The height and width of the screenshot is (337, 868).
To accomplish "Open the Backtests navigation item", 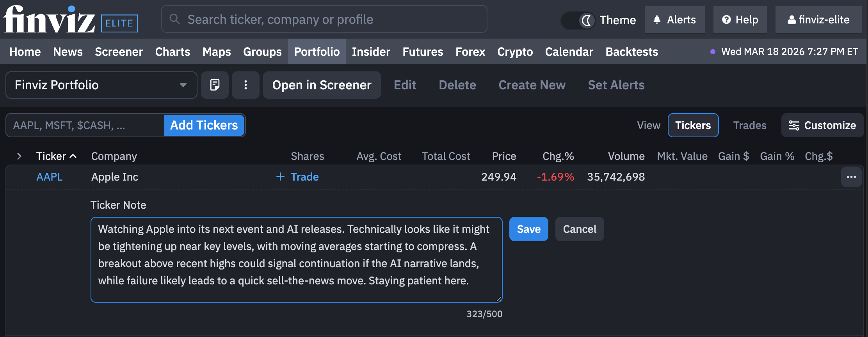I will pos(631,52).
